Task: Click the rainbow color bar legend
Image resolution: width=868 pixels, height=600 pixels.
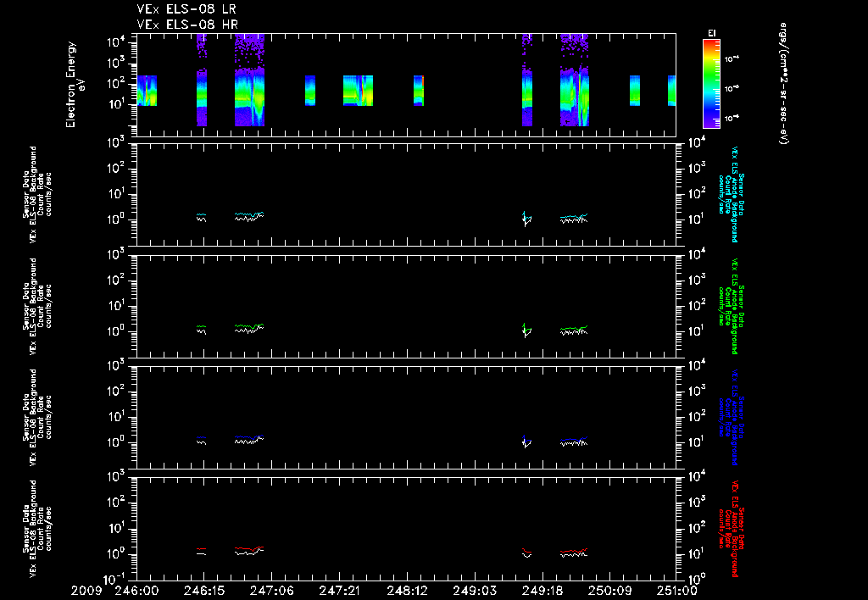Action: click(x=711, y=84)
